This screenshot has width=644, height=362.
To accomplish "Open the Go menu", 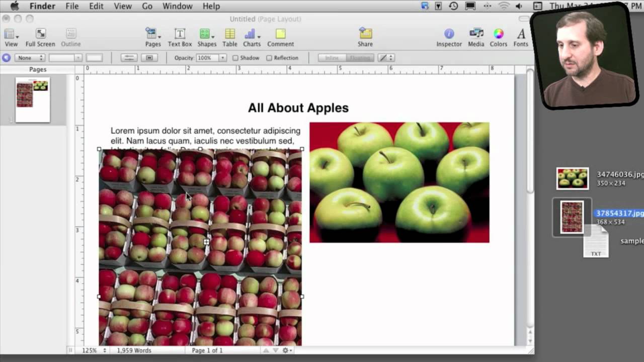I will 147,6.
